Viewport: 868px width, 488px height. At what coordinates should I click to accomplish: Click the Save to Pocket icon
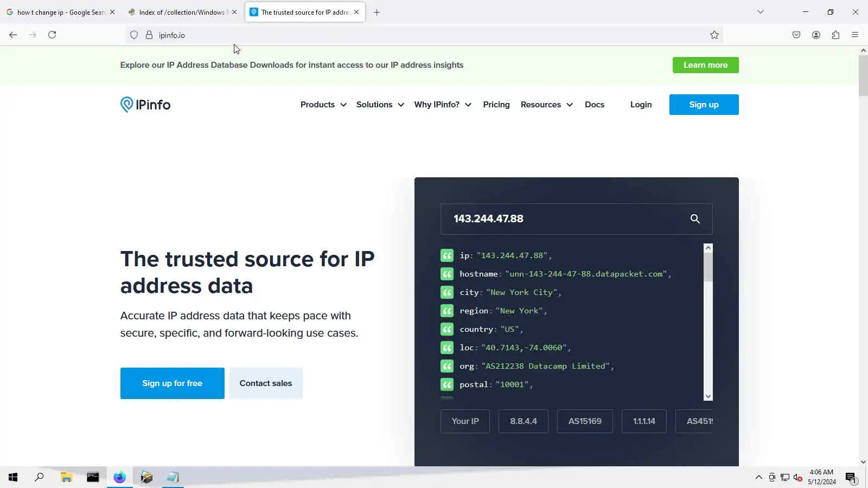(796, 35)
